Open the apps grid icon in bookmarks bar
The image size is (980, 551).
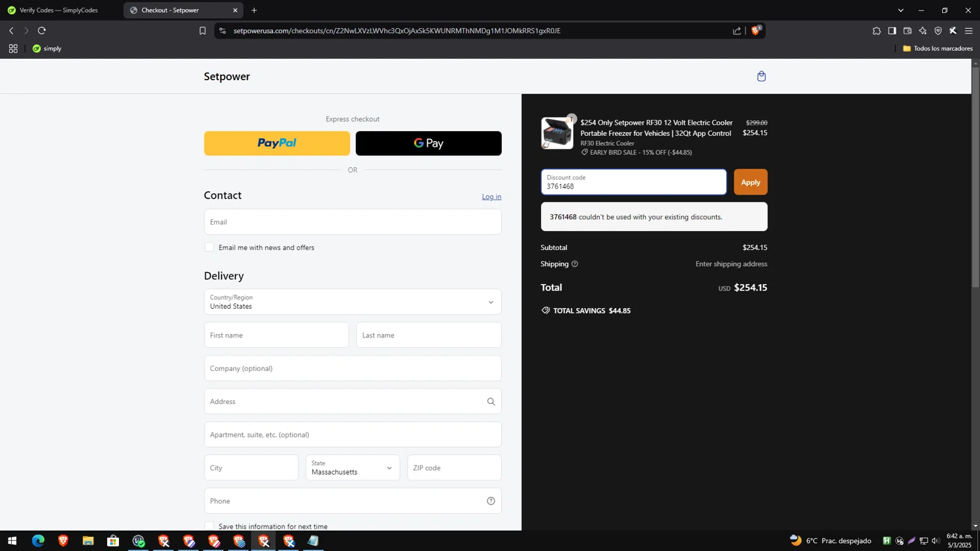(x=13, y=48)
